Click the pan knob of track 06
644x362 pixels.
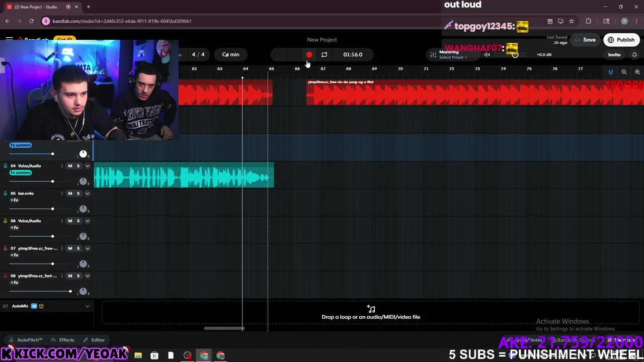[83, 236]
